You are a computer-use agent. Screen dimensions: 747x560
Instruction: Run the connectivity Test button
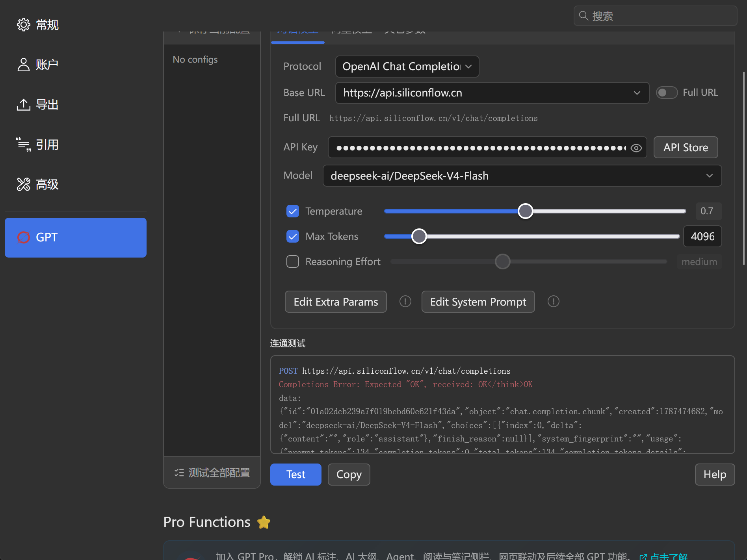(295, 475)
